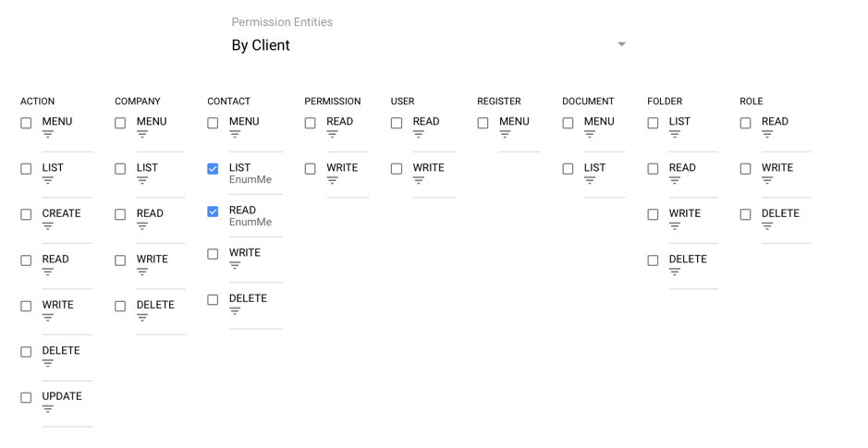
Task: Click the filter icon under CONTACT MENU
Action: click(235, 135)
